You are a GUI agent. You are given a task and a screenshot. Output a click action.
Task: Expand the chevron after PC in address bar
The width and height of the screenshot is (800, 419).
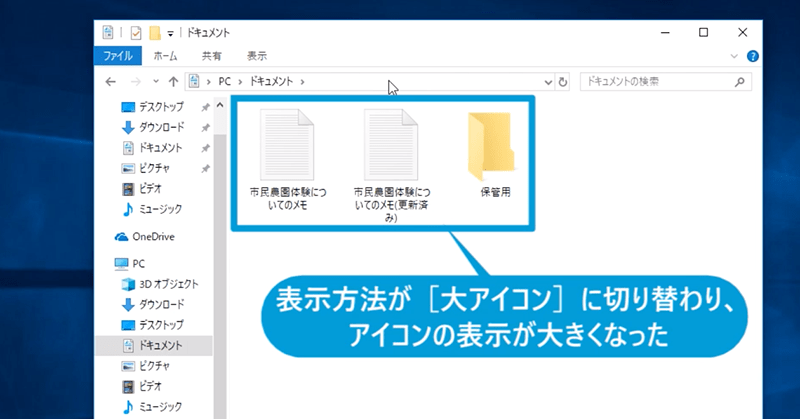coord(240,82)
